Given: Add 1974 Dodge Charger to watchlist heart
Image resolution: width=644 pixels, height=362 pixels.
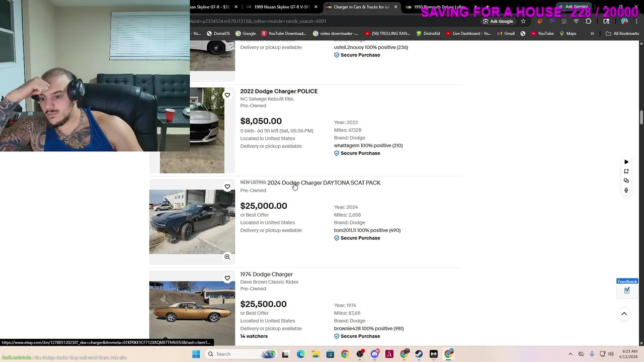Looking at the screenshot, I should [x=227, y=278].
